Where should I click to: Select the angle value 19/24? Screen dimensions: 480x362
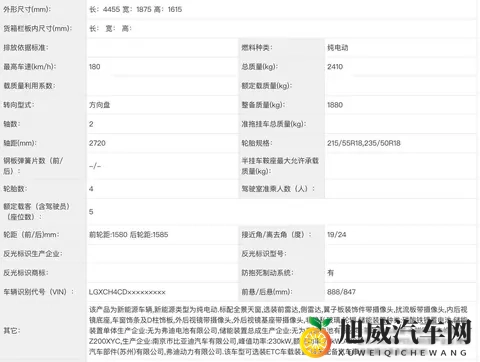[x=337, y=234]
